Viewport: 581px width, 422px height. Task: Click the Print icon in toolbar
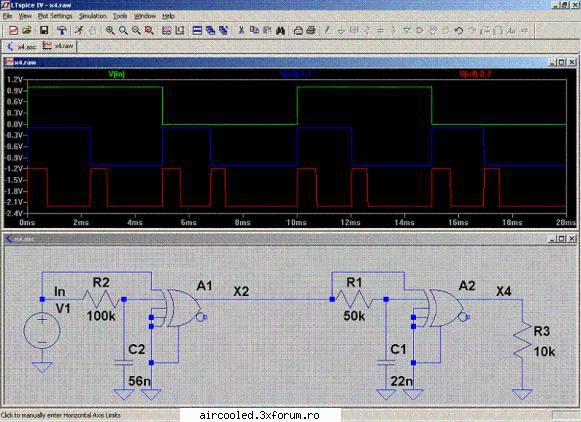[x=311, y=30]
